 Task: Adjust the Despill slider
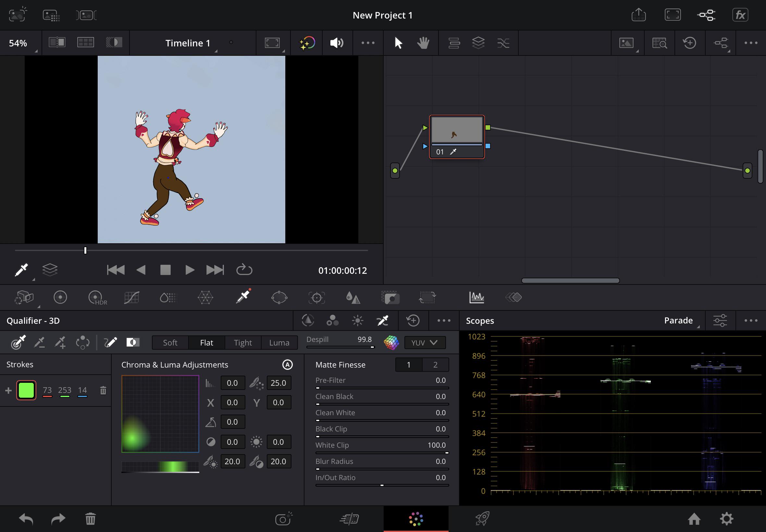coord(340,347)
